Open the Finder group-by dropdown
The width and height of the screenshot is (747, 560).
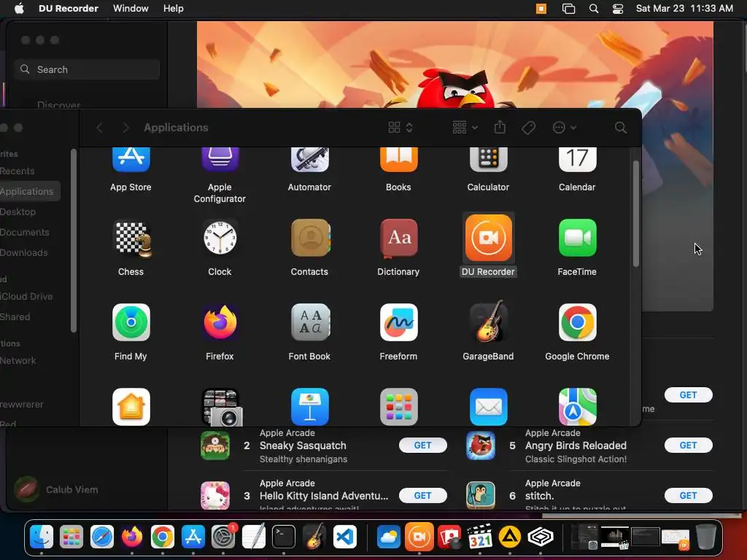(x=465, y=128)
